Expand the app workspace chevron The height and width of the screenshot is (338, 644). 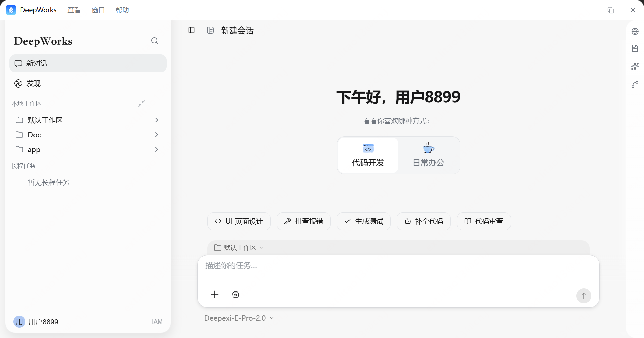point(156,149)
